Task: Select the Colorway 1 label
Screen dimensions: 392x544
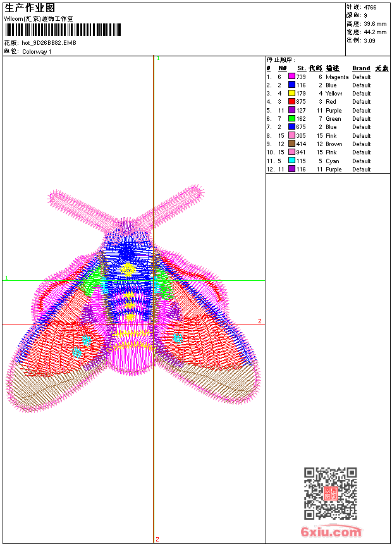Action: (37, 52)
